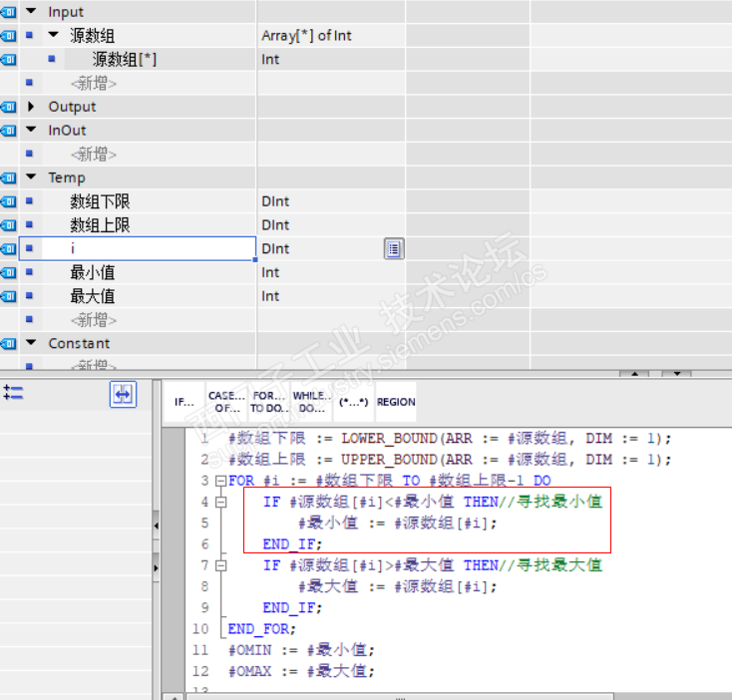Select the 最大值 variable name
Viewport: 732px width, 700px height.
93,296
